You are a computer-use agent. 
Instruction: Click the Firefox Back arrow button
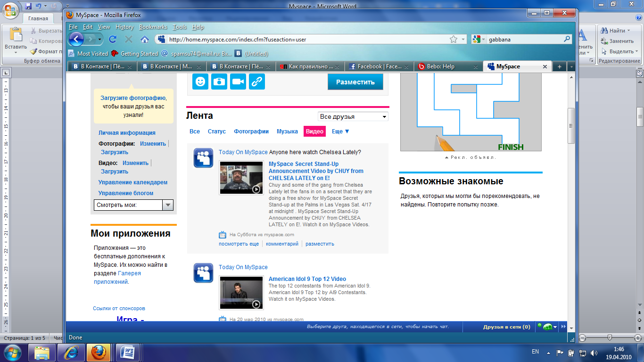click(76, 39)
